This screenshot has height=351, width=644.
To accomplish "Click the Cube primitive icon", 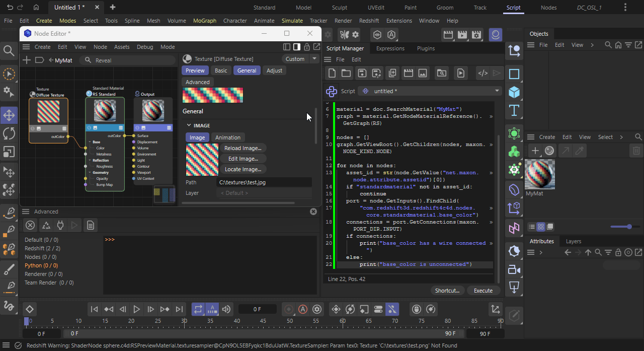I will point(514,92).
